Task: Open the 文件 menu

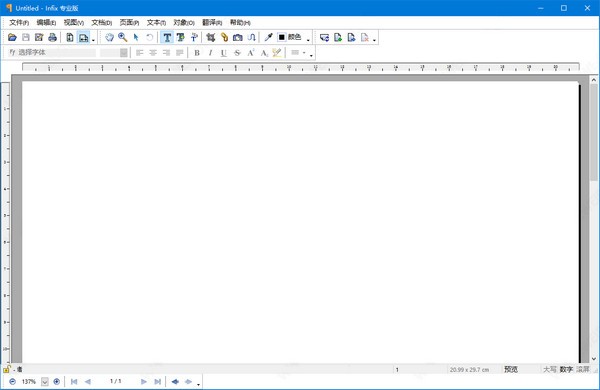Action: (19, 23)
